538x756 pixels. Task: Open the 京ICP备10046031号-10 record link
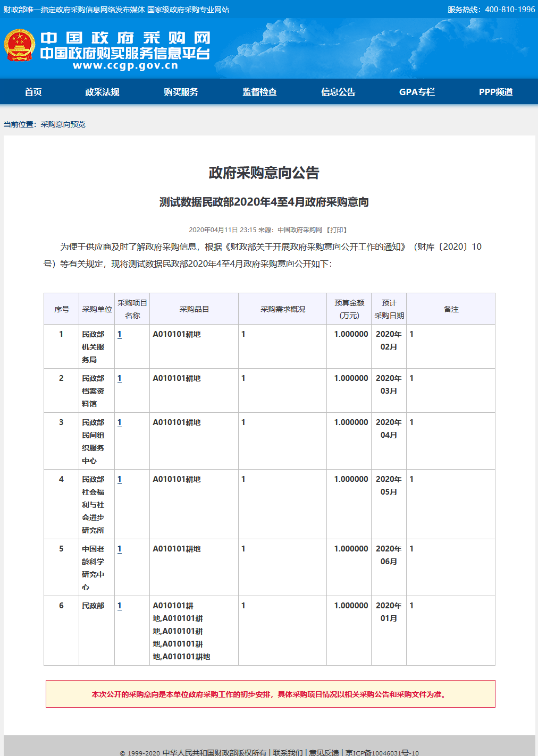[x=381, y=753]
